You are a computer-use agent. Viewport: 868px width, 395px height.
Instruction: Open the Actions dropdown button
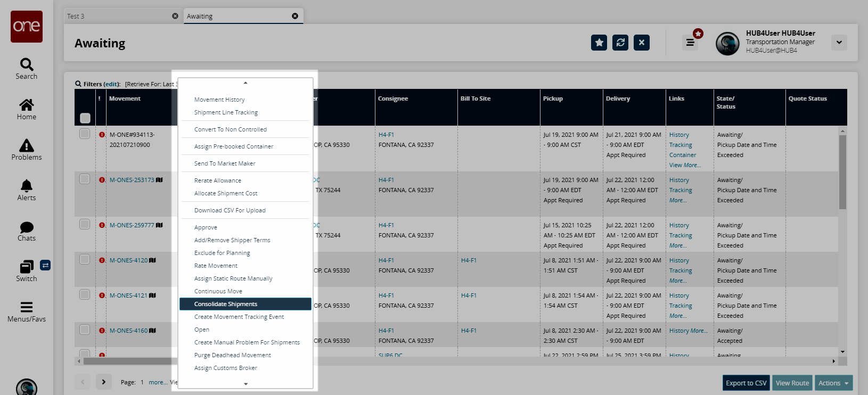coord(833,383)
